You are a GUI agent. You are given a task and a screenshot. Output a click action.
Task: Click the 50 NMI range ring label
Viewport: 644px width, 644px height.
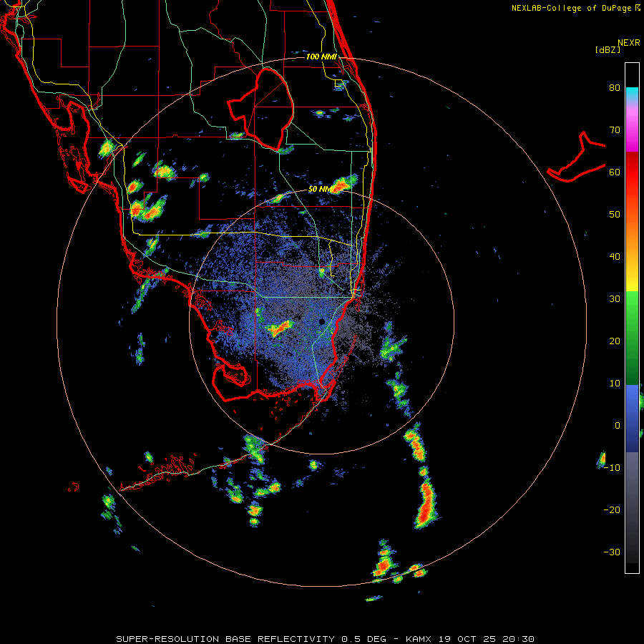[x=321, y=189]
